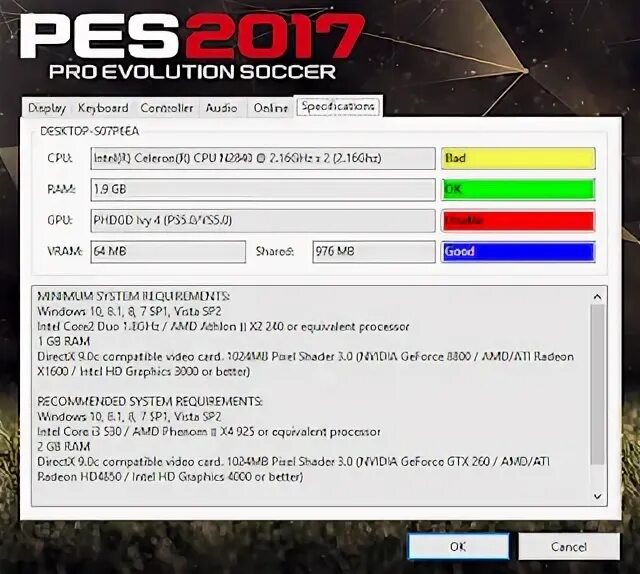Go to the Audio tab

pos(222,108)
